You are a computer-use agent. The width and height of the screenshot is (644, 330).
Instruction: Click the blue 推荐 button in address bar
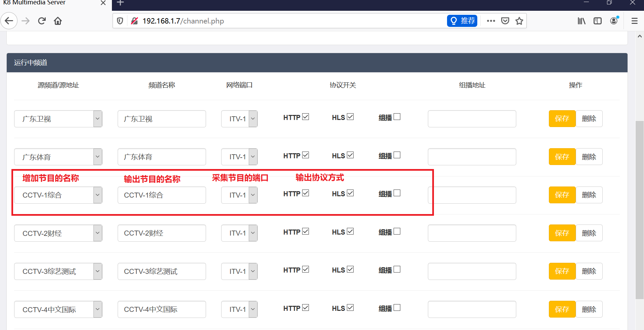point(462,21)
